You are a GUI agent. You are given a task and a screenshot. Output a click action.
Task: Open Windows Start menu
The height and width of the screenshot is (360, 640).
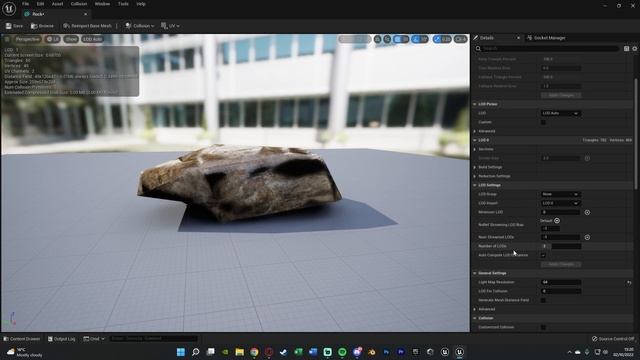pos(180,352)
